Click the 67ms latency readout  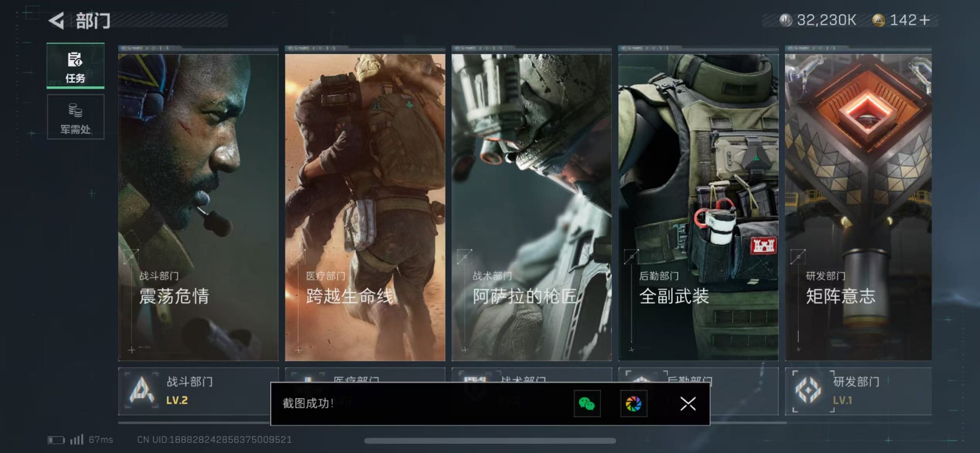[101, 440]
